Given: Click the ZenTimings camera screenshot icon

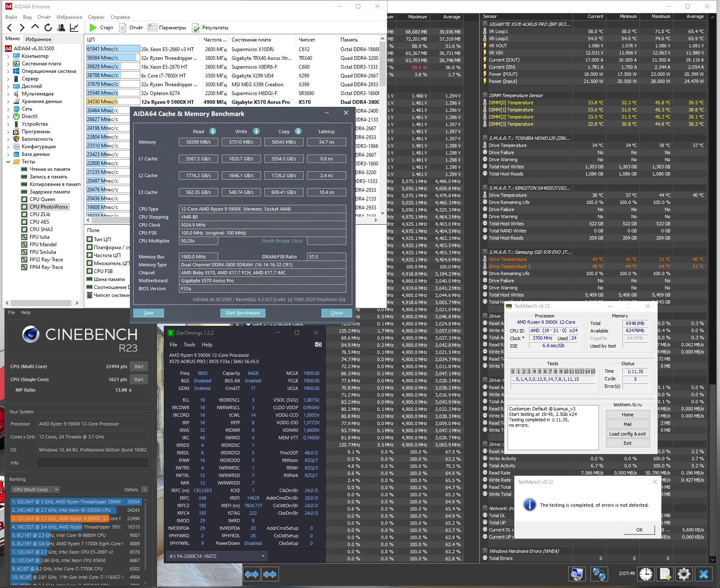Looking at the screenshot, I should [x=318, y=344].
